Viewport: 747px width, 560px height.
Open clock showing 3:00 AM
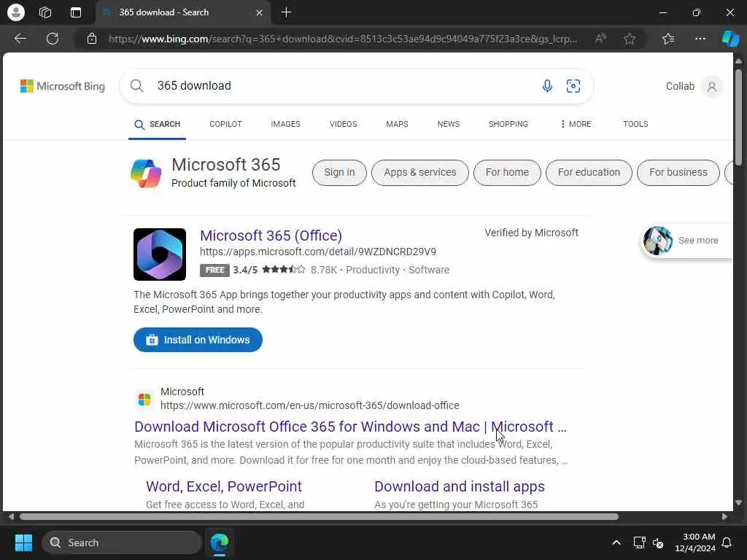pos(695,542)
